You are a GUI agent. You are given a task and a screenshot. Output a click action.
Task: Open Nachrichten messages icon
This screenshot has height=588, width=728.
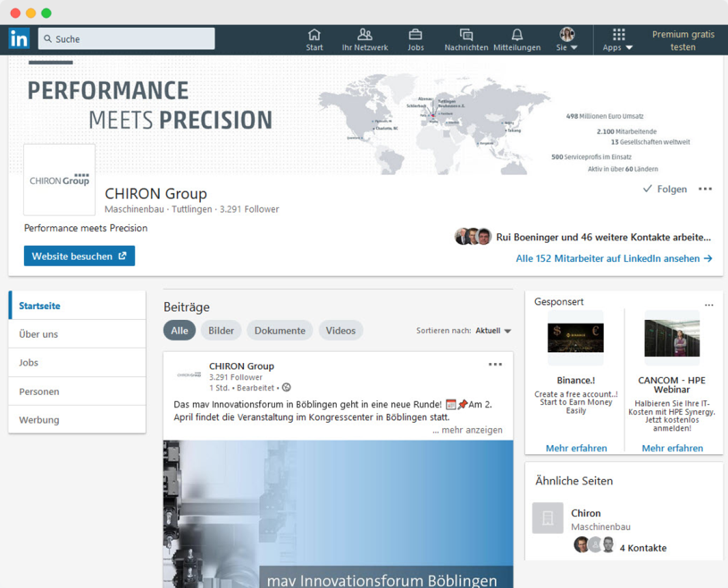[466, 35]
